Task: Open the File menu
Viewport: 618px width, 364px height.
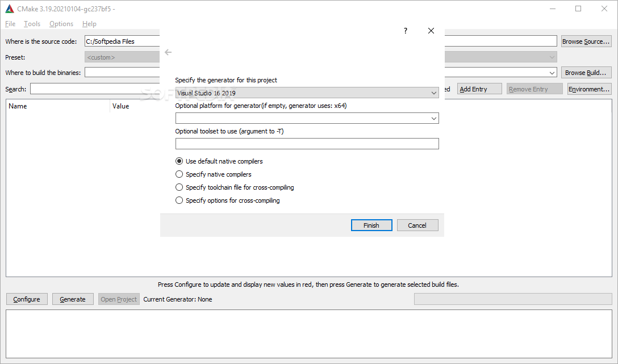Action: pyautogui.click(x=10, y=24)
